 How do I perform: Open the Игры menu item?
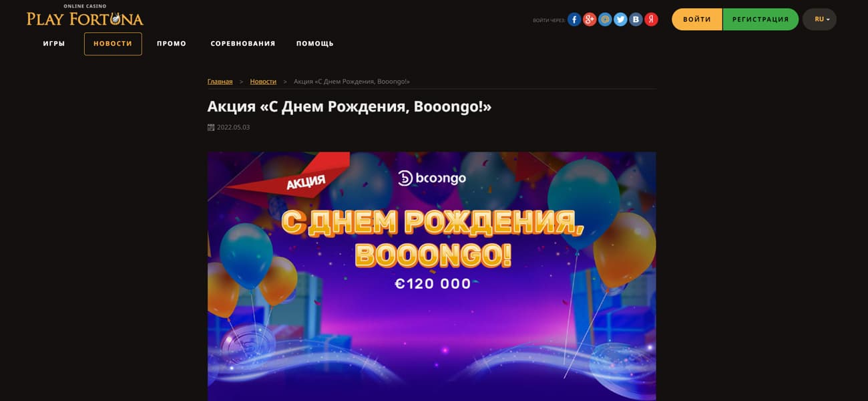[x=54, y=43]
